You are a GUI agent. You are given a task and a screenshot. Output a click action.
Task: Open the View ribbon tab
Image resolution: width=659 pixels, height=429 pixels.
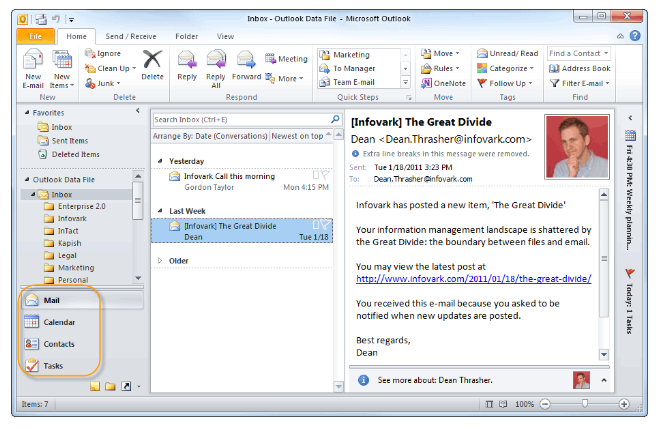click(225, 36)
